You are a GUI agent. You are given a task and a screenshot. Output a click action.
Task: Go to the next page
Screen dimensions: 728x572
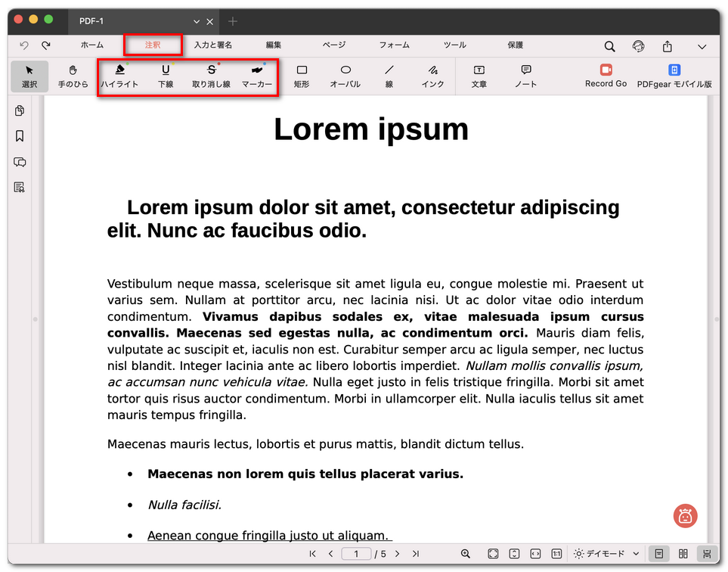[397, 554]
